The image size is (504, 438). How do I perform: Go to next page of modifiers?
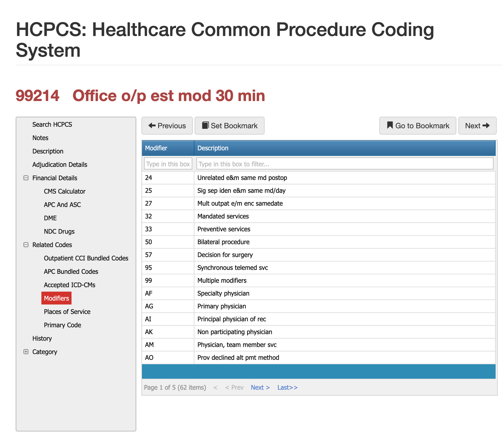tap(260, 388)
